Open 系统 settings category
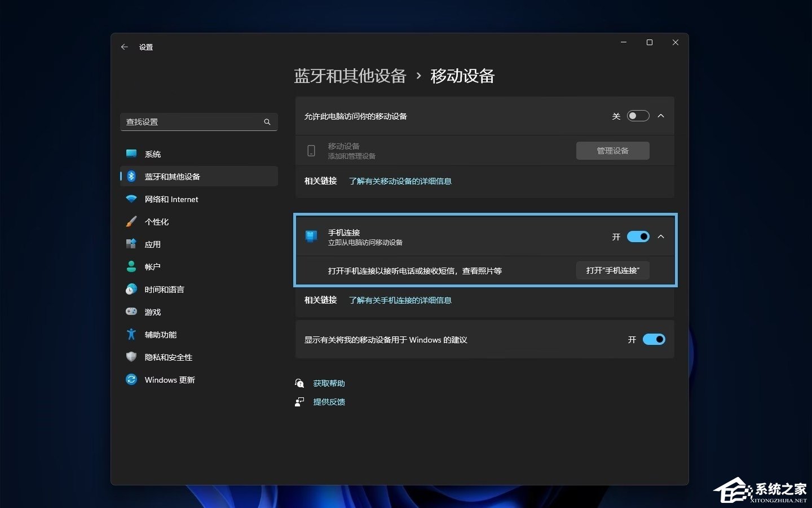The height and width of the screenshot is (508, 812). 153,154
